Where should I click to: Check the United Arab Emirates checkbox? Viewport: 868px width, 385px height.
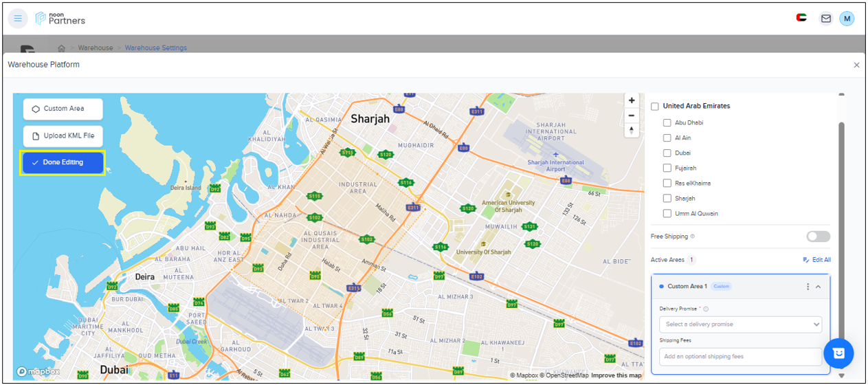(x=655, y=107)
